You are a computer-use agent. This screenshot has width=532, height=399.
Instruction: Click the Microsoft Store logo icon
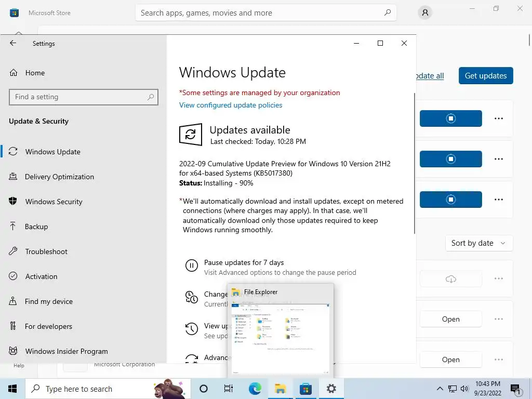coord(14,13)
